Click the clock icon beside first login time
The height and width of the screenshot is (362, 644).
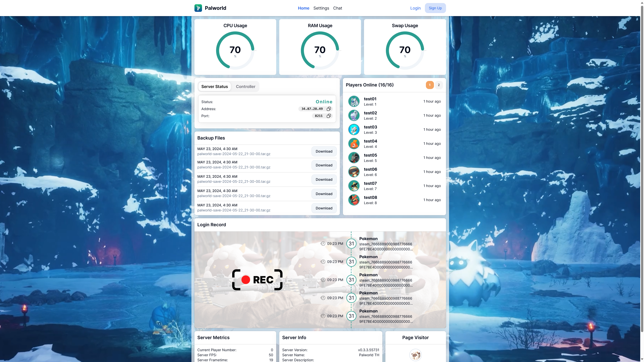point(323,244)
